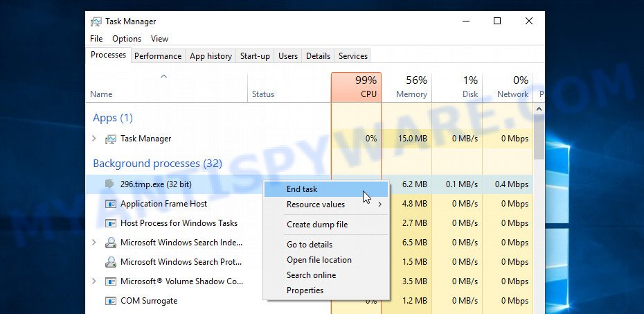Choose Open file location
The image size is (644, 314).
[x=326, y=260]
